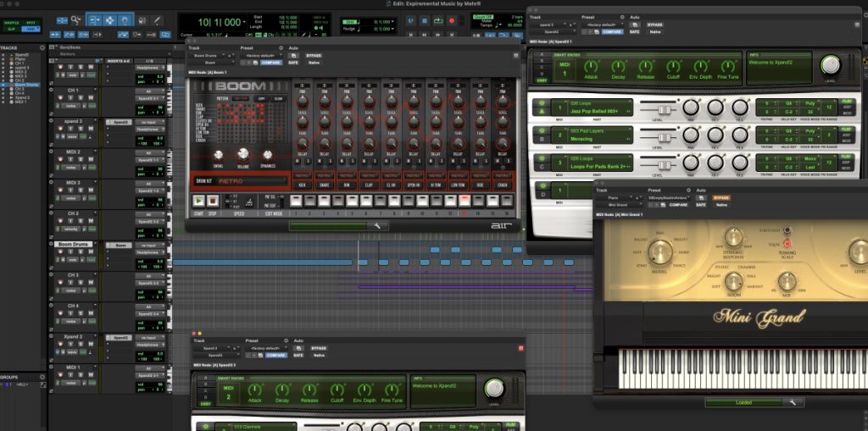Select ARP mode for Xpand!2 part A
The image size is (868, 431).
tap(846, 108)
